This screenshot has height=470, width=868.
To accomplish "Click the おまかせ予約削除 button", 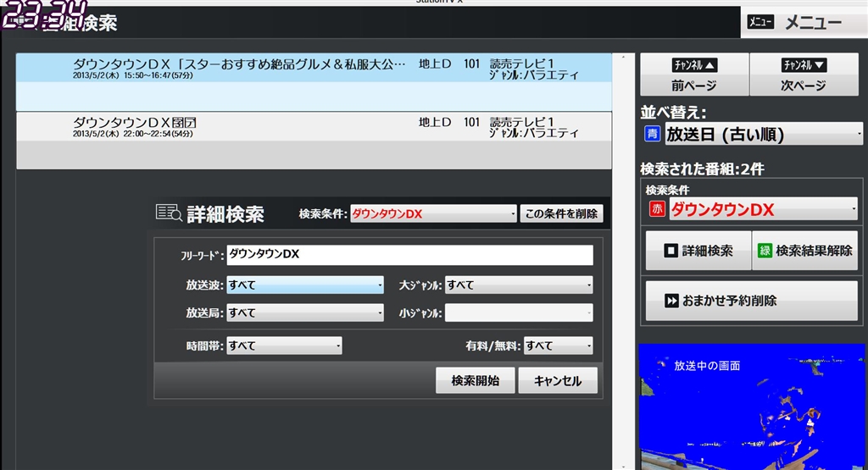I will pos(752,301).
